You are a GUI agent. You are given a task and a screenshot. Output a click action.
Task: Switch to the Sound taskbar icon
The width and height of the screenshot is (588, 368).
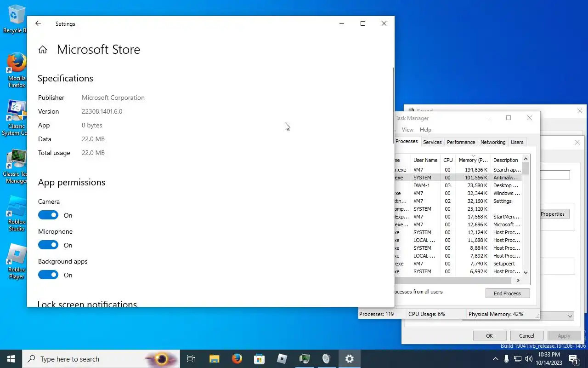[327, 359]
